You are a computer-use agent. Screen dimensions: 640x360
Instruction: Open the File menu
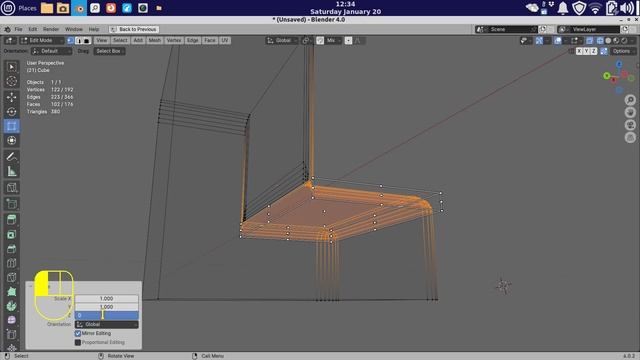pyautogui.click(x=18, y=29)
